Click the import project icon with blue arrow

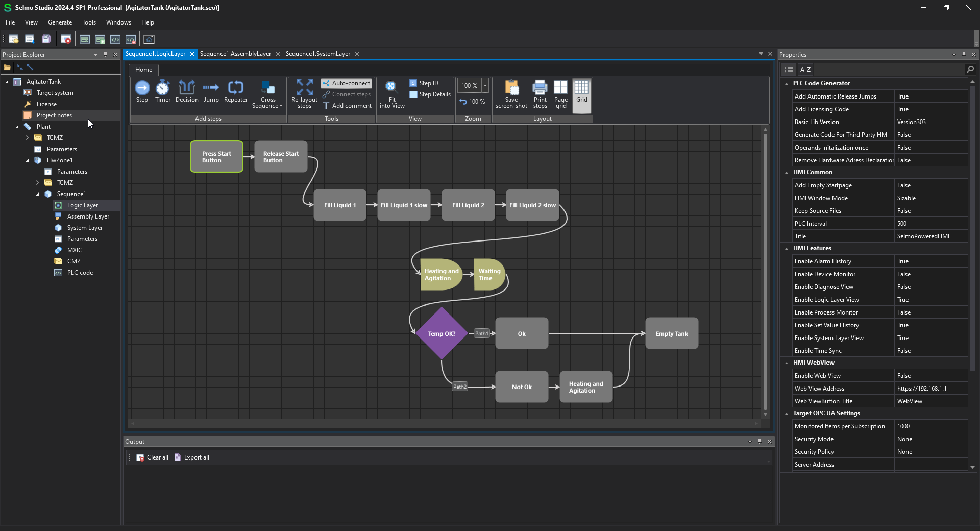[30, 39]
